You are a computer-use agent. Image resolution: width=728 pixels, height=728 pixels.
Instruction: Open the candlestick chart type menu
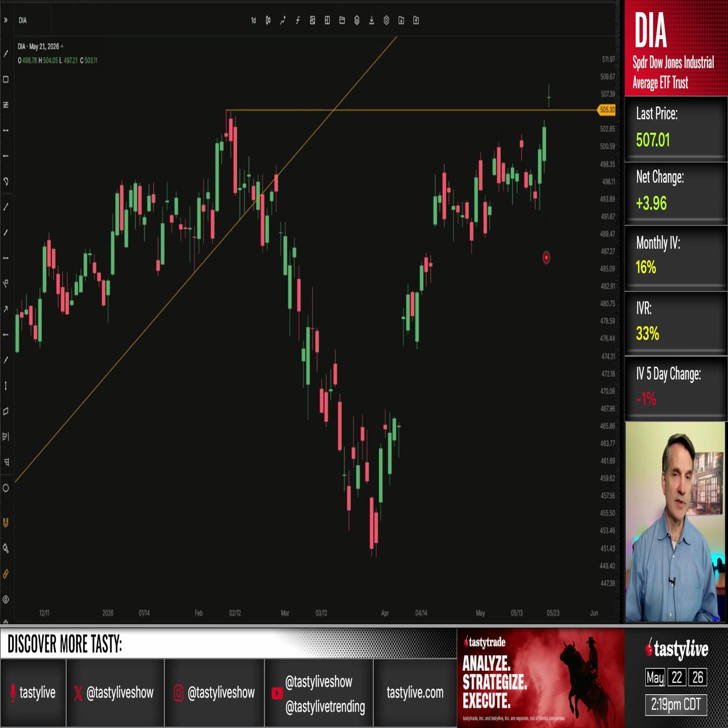tap(268, 20)
